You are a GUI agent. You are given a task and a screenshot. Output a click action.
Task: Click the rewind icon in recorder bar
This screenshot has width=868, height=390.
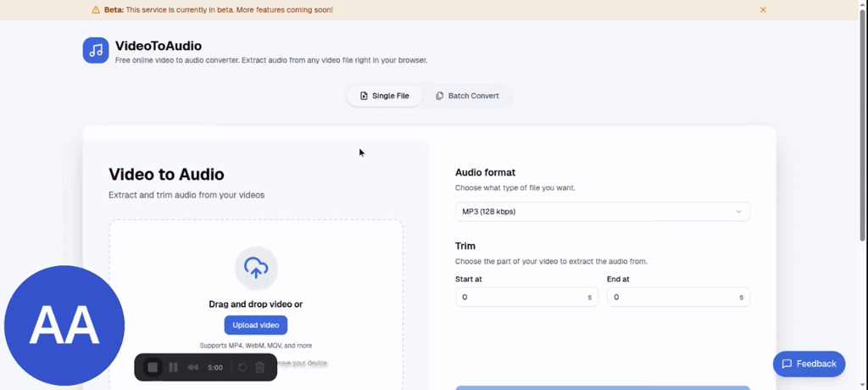click(x=192, y=367)
